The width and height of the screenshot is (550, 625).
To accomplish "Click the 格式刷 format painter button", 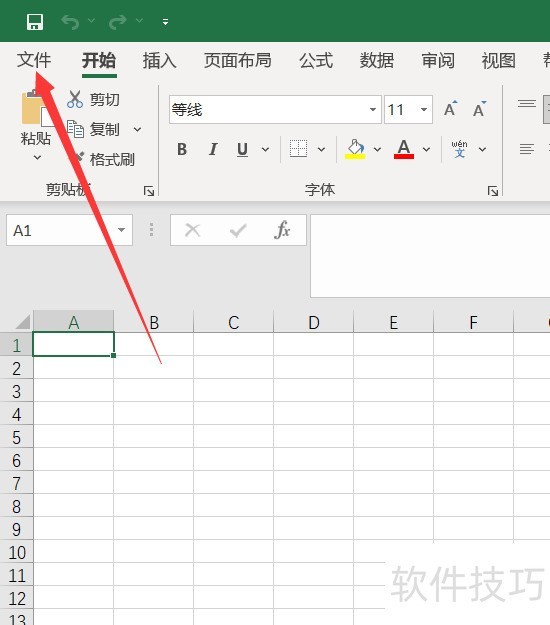I will pyautogui.click(x=104, y=159).
